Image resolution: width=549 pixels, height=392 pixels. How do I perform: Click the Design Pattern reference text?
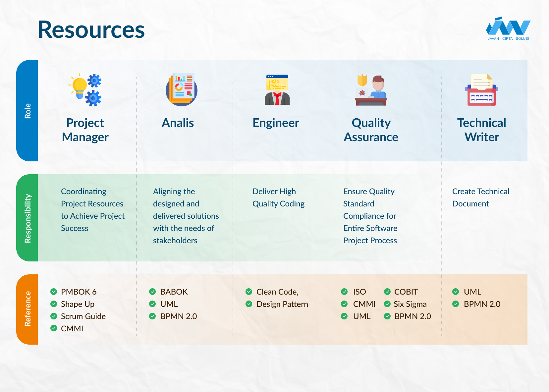click(x=282, y=304)
